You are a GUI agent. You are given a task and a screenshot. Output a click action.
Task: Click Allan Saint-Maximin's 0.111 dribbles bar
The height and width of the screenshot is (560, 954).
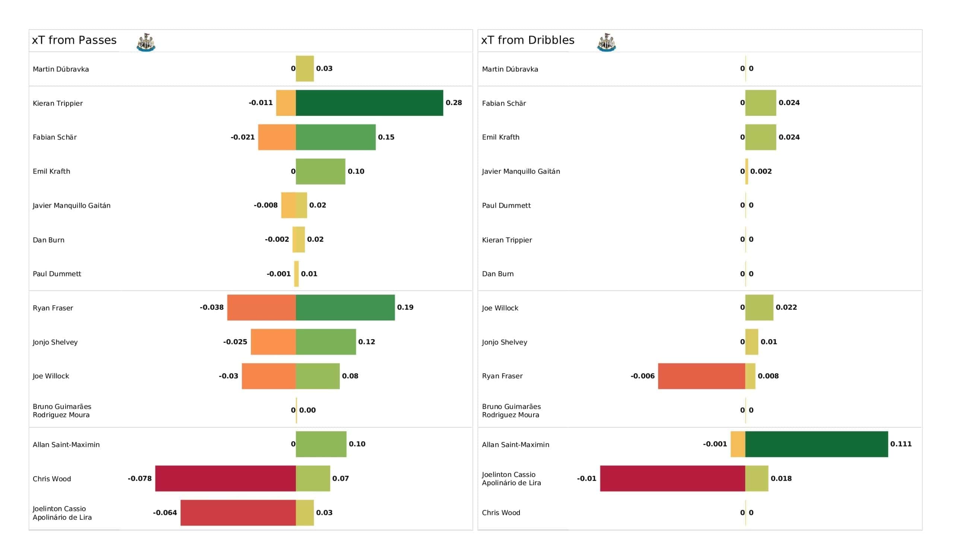[x=816, y=444]
